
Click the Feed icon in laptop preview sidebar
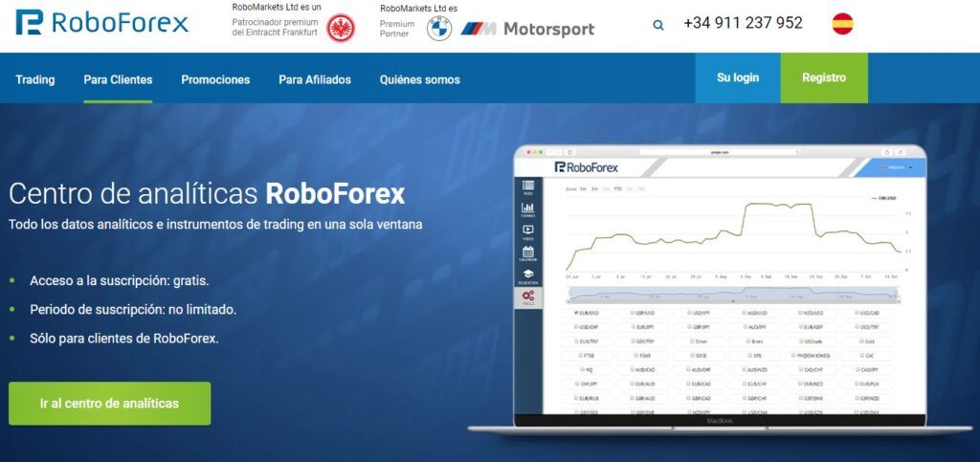[528, 187]
